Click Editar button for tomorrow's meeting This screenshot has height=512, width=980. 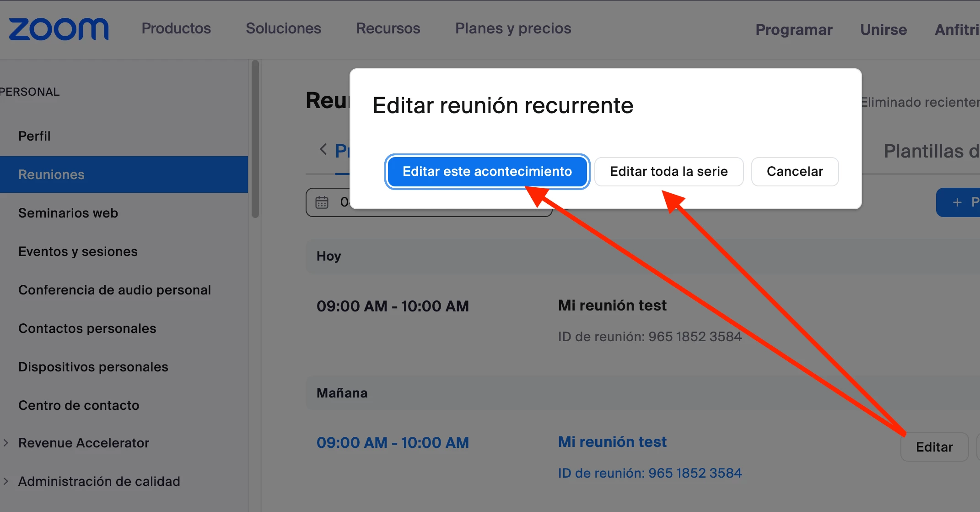pyautogui.click(x=934, y=447)
